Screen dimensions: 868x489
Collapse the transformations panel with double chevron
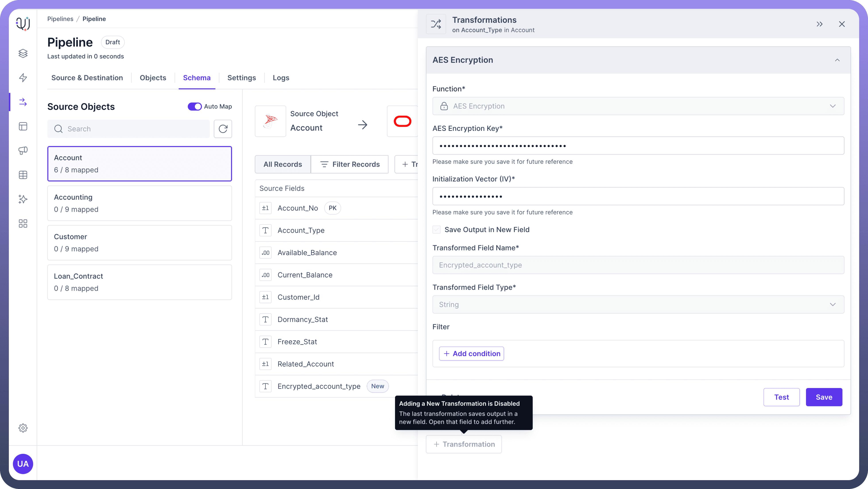pyautogui.click(x=820, y=24)
